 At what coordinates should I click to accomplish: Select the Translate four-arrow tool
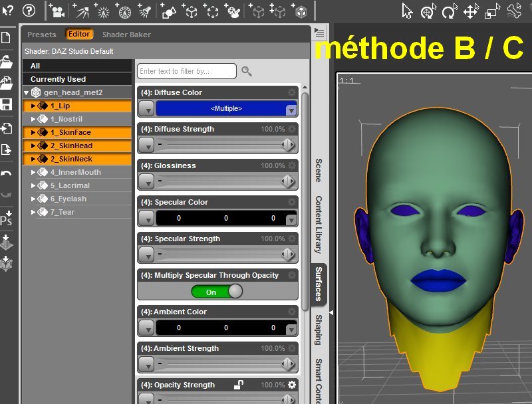click(x=471, y=11)
